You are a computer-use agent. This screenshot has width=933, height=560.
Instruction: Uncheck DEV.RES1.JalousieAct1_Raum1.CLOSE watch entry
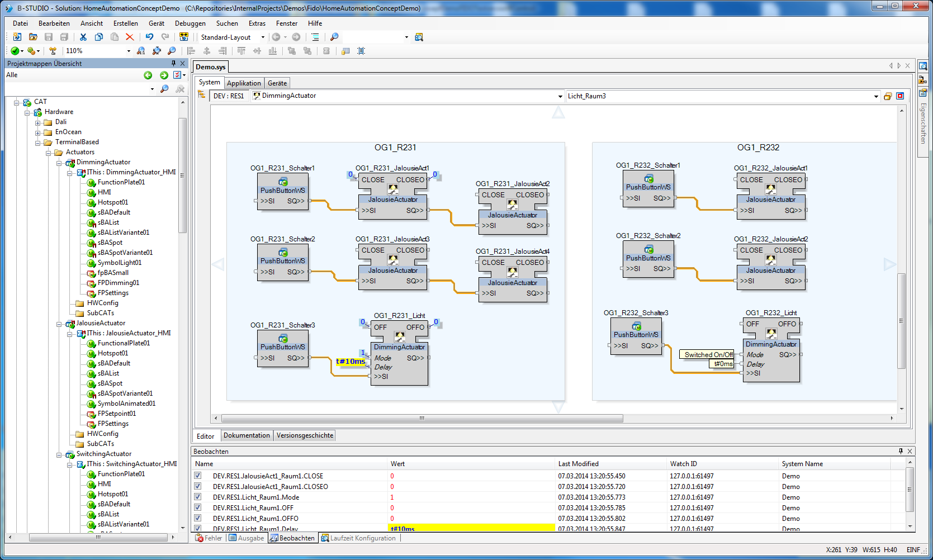pyautogui.click(x=197, y=476)
